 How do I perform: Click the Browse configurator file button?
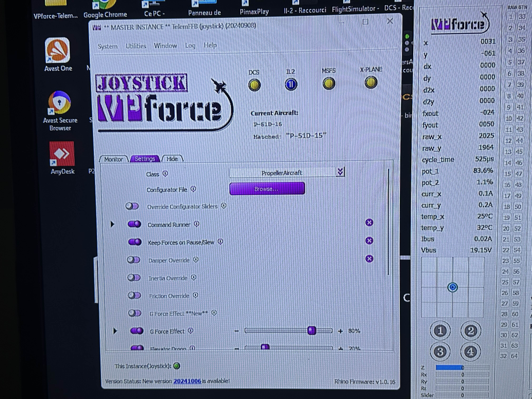pos(267,189)
